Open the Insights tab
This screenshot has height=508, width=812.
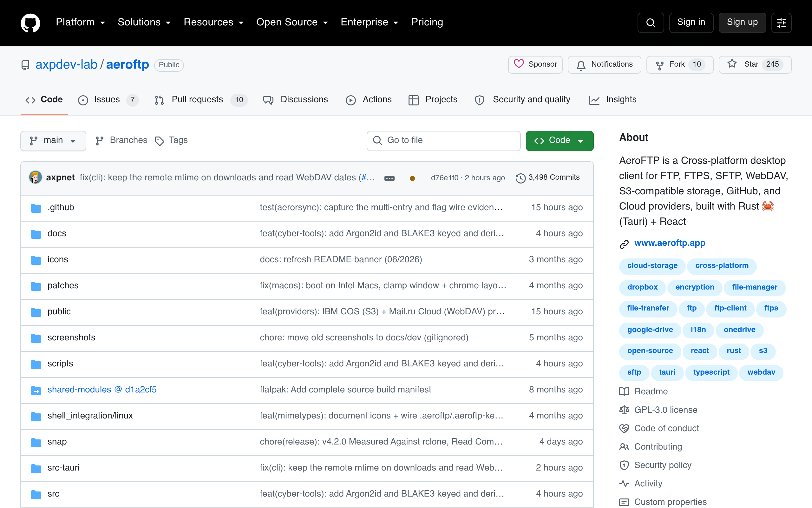pyautogui.click(x=613, y=100)
